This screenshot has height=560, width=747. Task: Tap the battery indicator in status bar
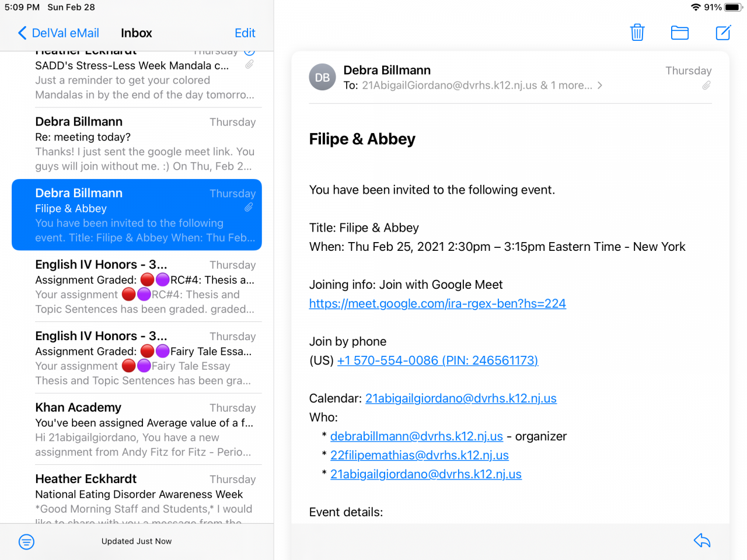(733, 7)
